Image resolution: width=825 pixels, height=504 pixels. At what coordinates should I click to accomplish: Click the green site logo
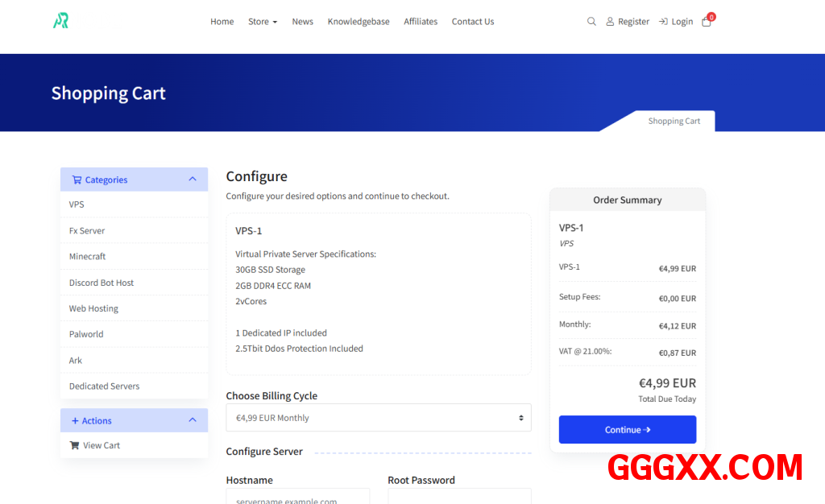61,21
